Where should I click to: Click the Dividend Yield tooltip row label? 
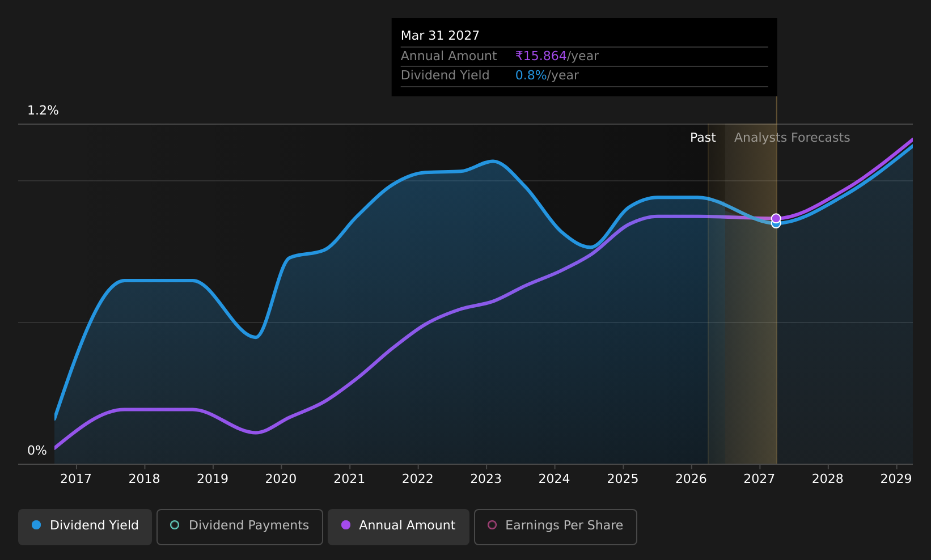445,75
